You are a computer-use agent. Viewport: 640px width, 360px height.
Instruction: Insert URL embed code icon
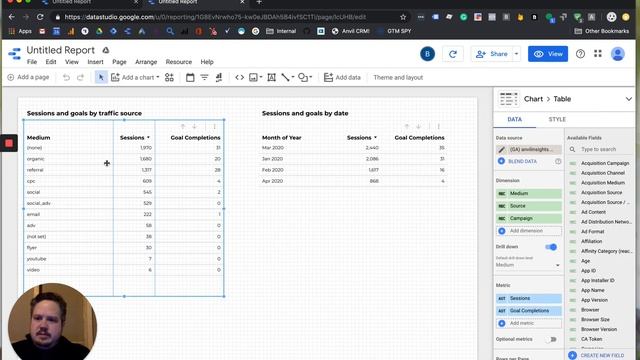[x=239, y=77]
